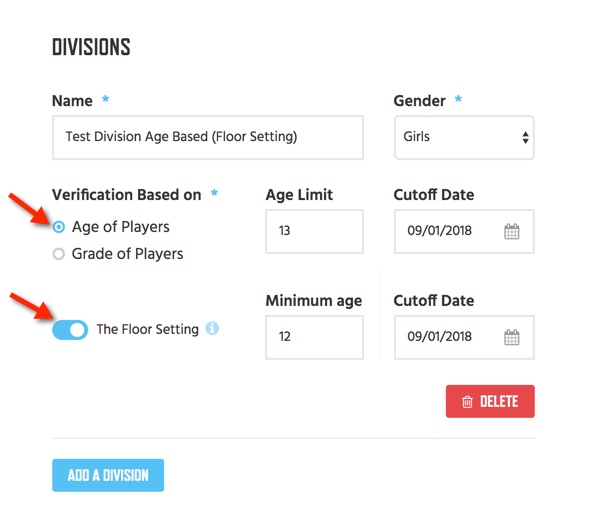Click trash icon on Delete button
Viewport: 594px width, 513px height.
tap(467, 402)
